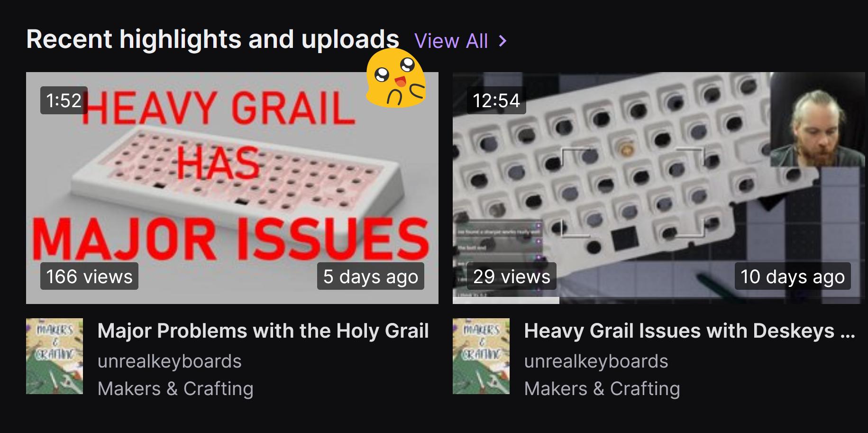Open the 12:54 keyboard plate video thumbnail
Image resolution: width=868 pixels, height=433 pixels.
tap(659, 188)
